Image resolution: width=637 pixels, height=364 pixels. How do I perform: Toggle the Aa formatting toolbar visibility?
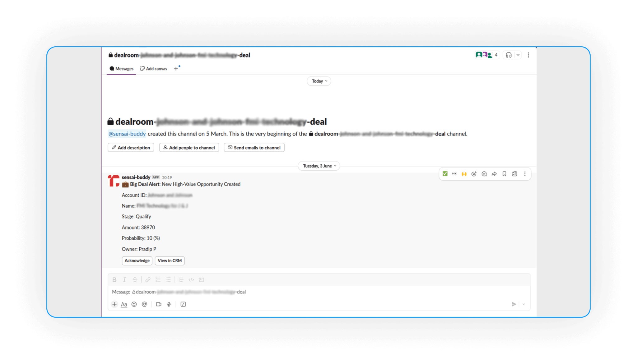click(x=124, y=304)
